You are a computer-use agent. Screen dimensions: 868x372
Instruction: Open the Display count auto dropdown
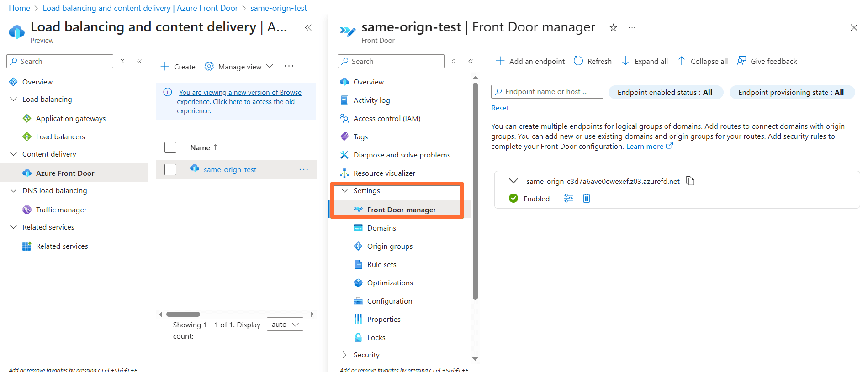click(x=285, y=325)
